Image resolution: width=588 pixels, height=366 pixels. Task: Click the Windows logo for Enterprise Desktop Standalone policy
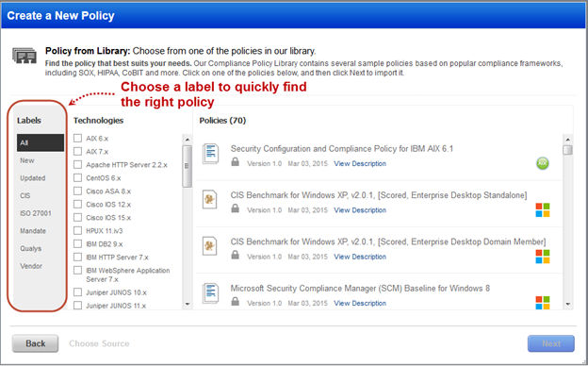[543, 209]
